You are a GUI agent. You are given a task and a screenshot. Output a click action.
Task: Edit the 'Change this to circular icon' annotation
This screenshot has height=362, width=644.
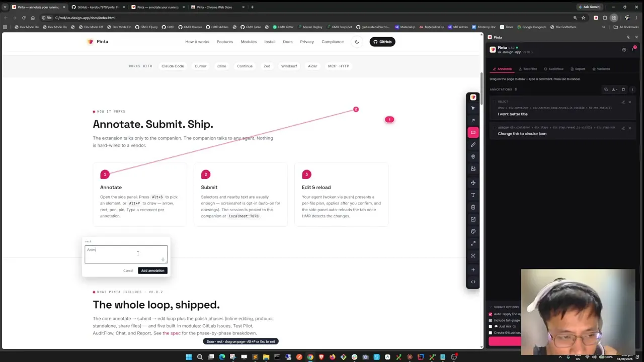623,128
